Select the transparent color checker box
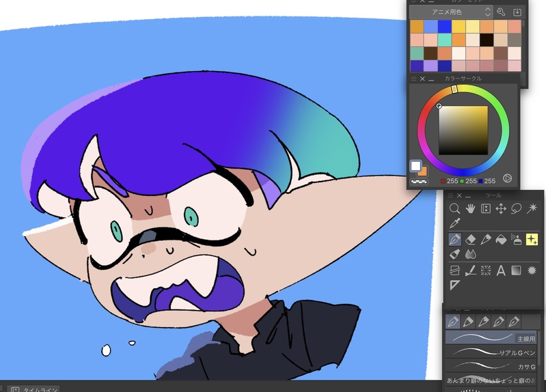The height and width of the screenshot is (392, 546). tap(420, 182)
